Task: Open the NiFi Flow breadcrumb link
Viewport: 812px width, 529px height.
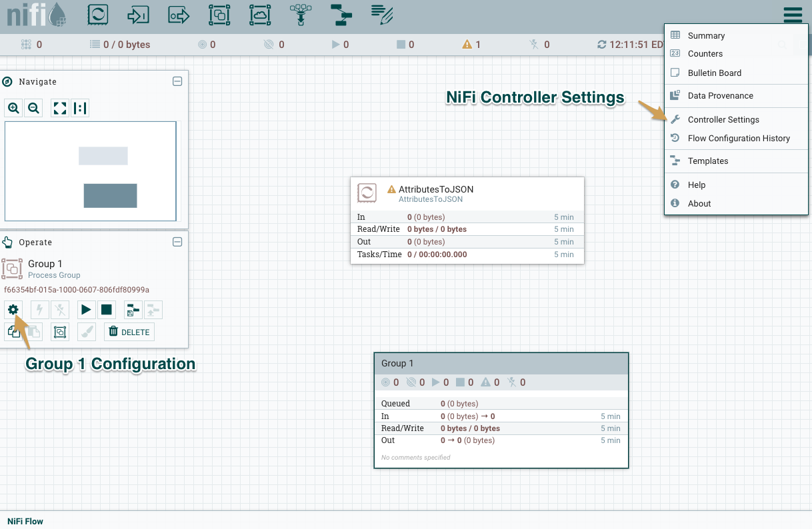Action: (25, 521)
